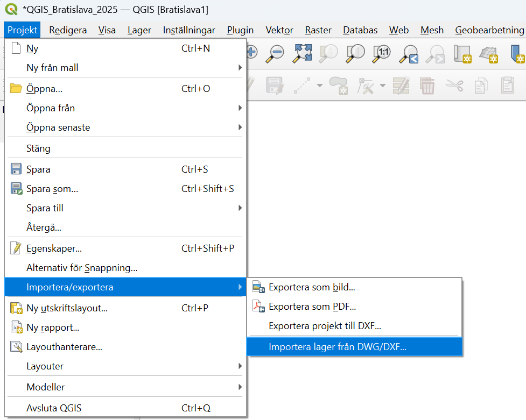
Task: Click the Digitize with Segment icon
Action: 302,86
